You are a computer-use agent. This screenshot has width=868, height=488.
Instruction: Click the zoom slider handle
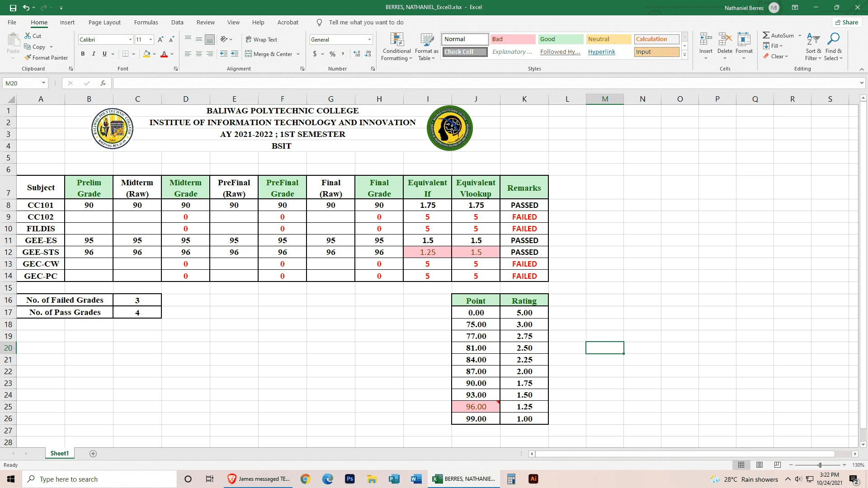click(x=820, y=465)
